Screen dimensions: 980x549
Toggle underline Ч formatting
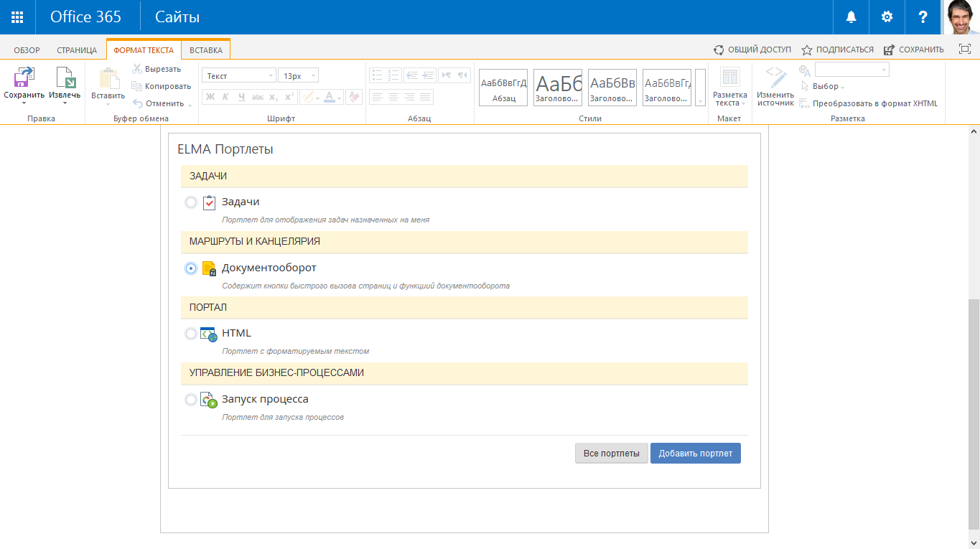241,97
